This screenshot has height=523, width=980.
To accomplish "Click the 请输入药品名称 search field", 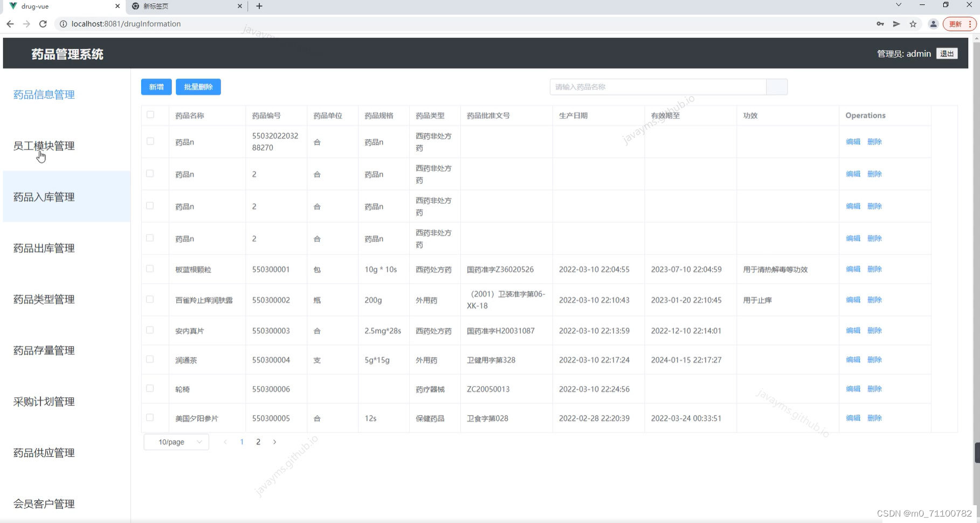I will pyautogui.click(x=658, y=86).
